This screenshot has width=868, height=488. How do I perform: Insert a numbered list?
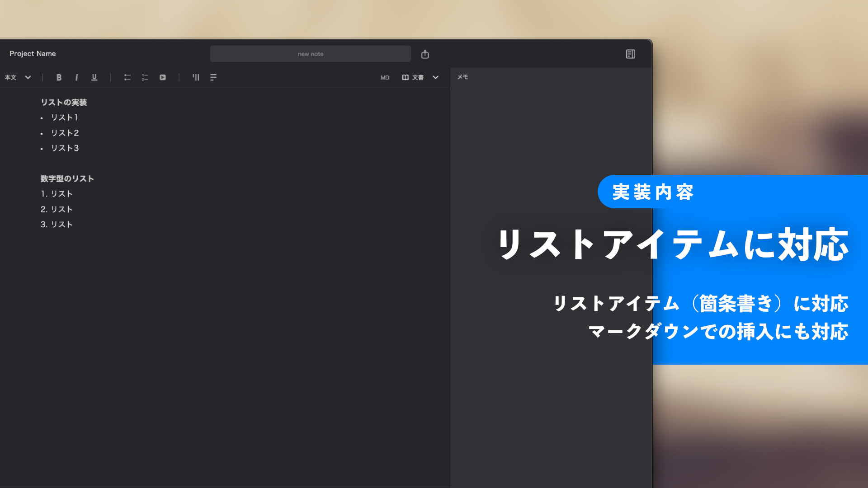click(x=145, y=77)
